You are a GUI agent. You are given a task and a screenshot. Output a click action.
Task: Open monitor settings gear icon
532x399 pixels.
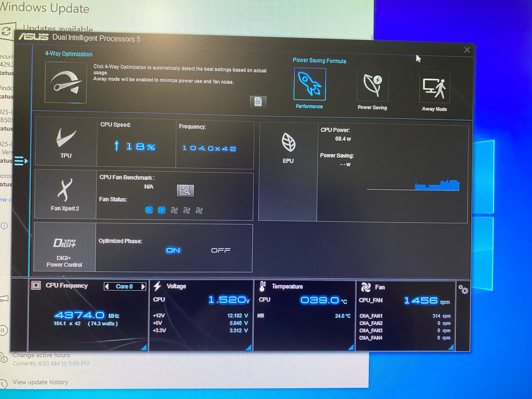tap(463, 289)
